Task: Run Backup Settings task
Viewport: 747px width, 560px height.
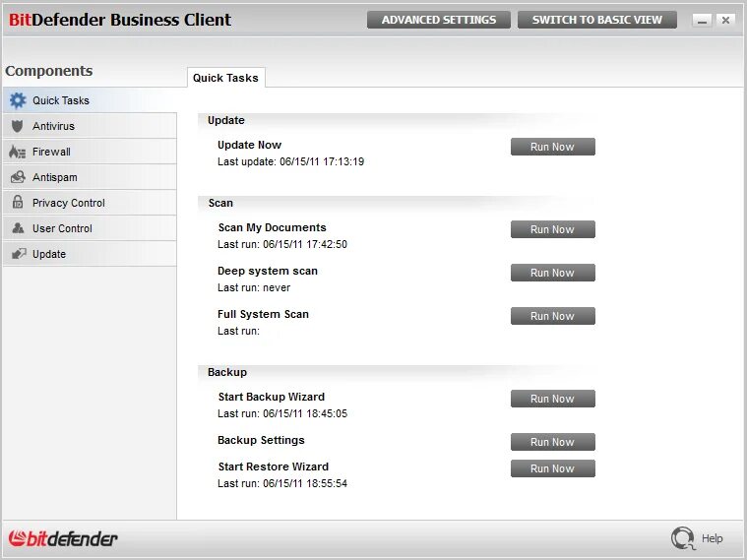Action: [553, 442]
